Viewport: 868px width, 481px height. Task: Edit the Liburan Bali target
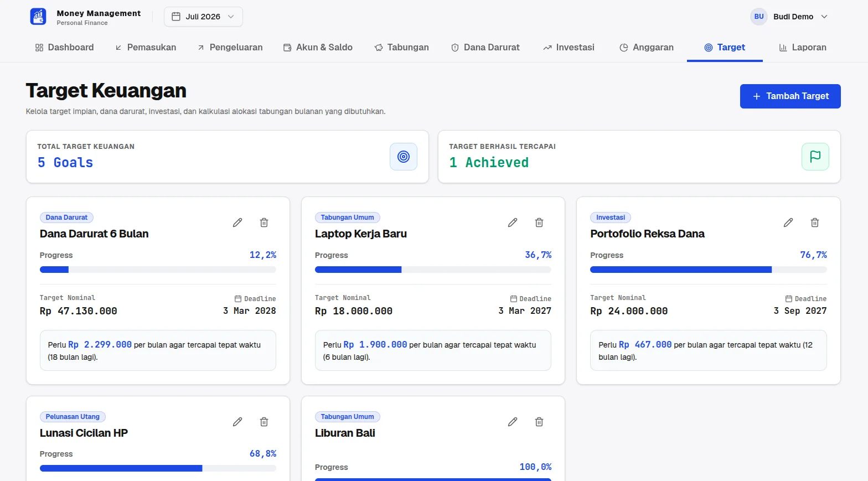(513, 422)
